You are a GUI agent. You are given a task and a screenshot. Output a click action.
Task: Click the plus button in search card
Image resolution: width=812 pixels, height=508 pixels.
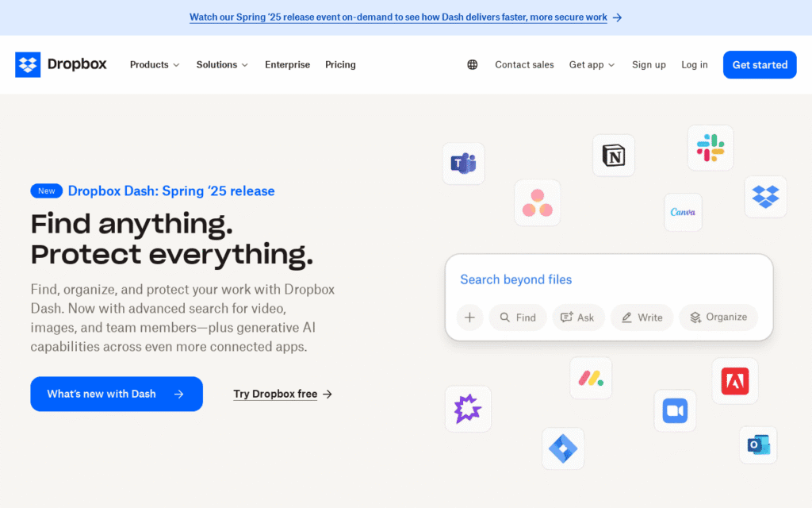[469, 317]
